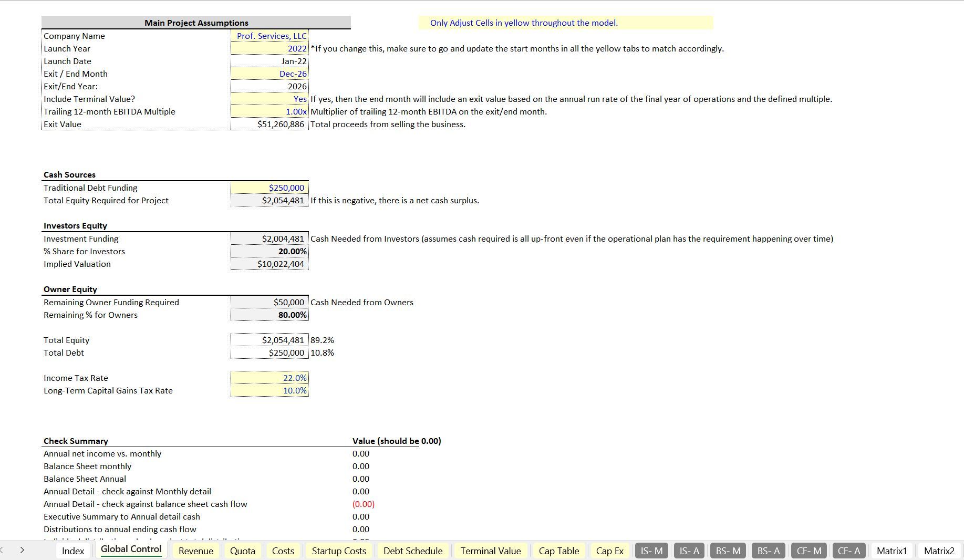Go to the Costs sheet tab

283,551
